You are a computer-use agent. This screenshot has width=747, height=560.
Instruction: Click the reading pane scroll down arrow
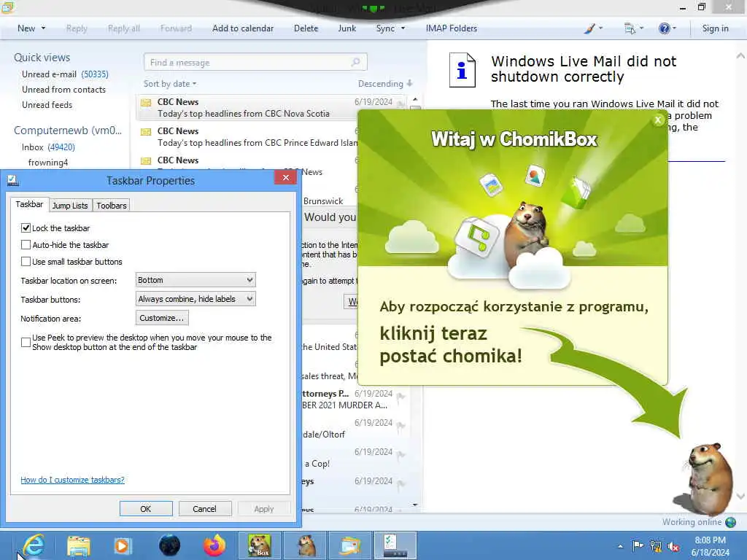point(741,497)
